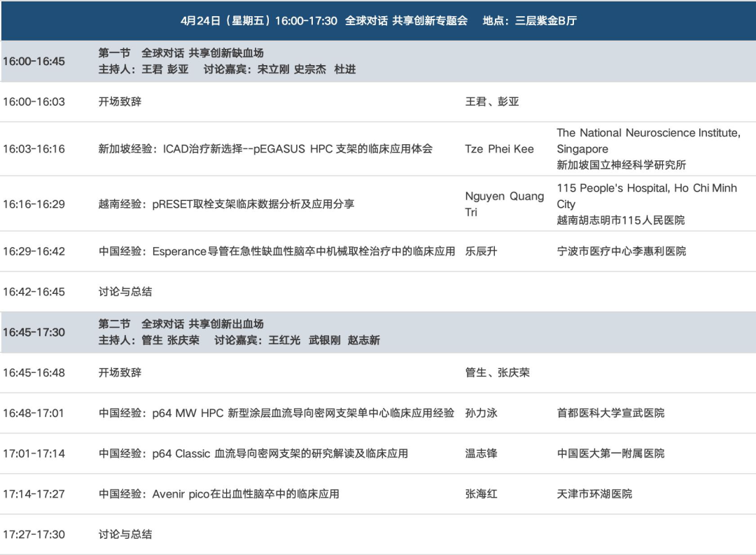Click 宁波市医疗中心李惠利医院 affiliation
The width and height of the screenshot is (756, 555).
(621, 251)
